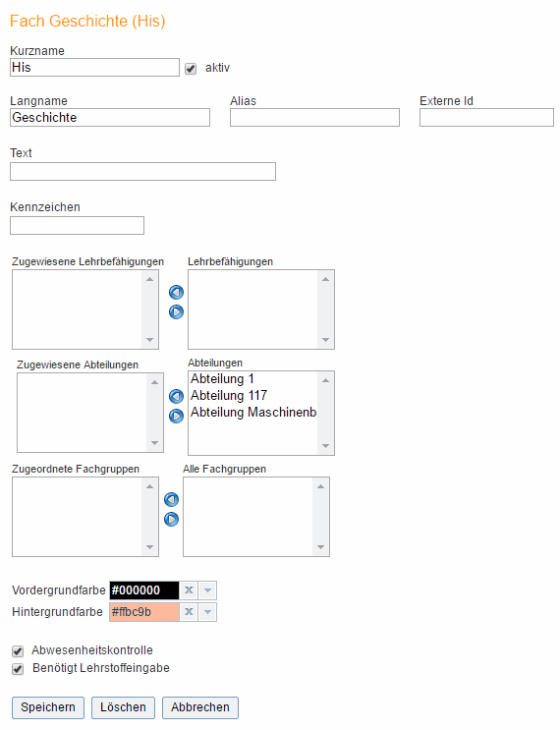Toggle the aktiv checkbox

[x=191, y=69]
